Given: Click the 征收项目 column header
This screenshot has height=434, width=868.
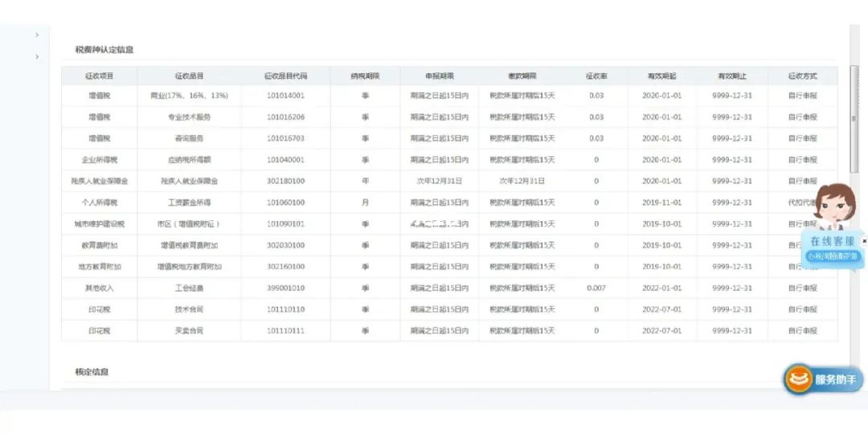Looking at the screenshot, I should (100, 76).
